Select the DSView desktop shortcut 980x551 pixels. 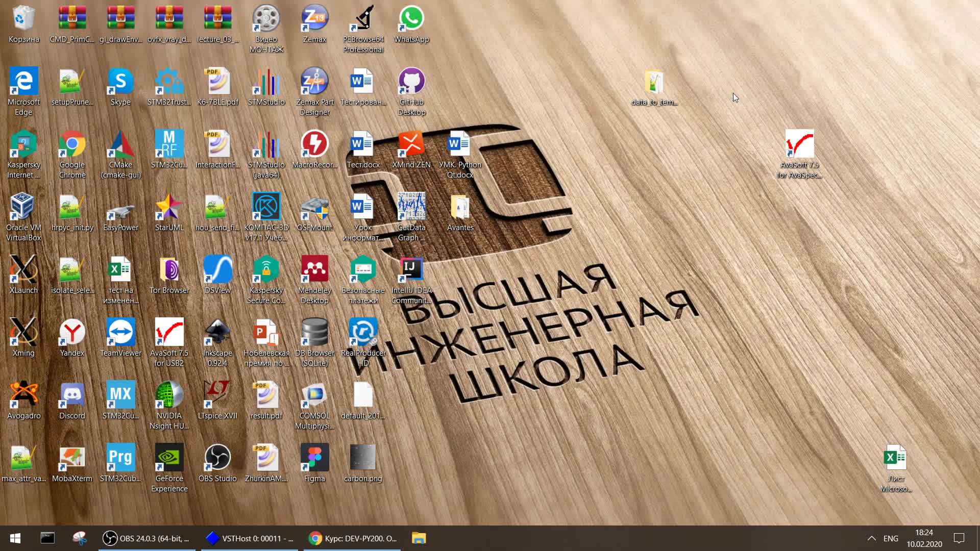pos(217,275)
